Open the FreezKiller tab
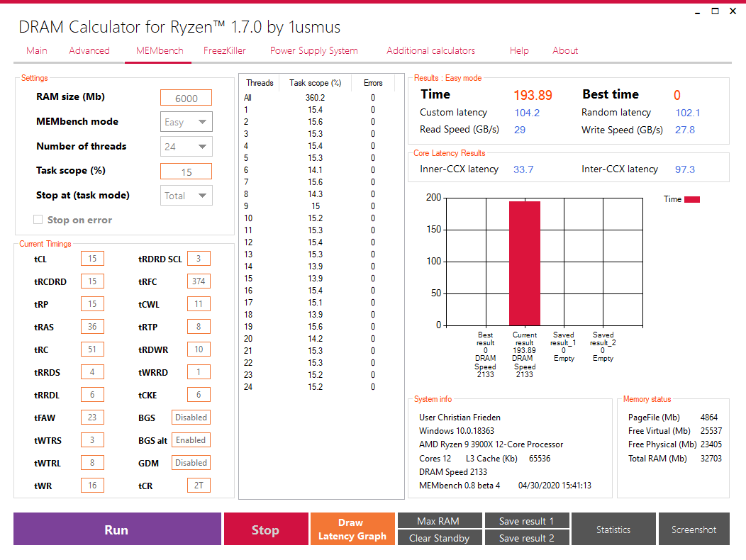The width and height of the screenshot is (746, 560). click(225, 50)
